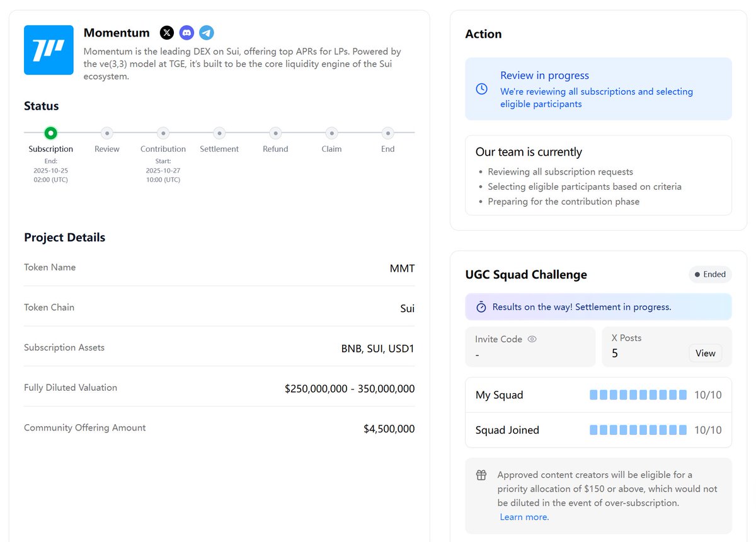The height and width of the screenshot is (542, 756).
Task: Click the gift icon in creator notice
Action: 481,475
